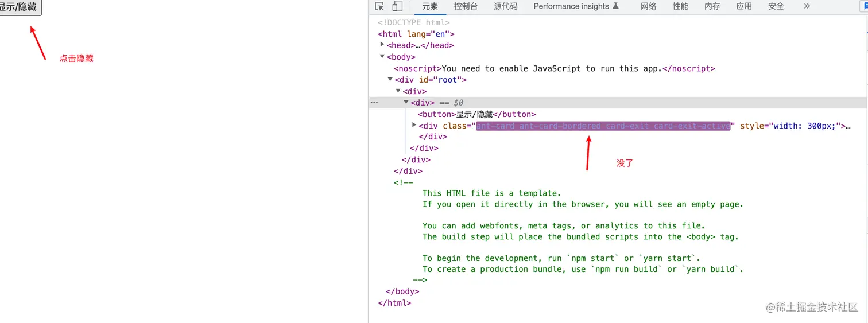
Task: Switch to the 内存 tab
Action: point(712,6)
